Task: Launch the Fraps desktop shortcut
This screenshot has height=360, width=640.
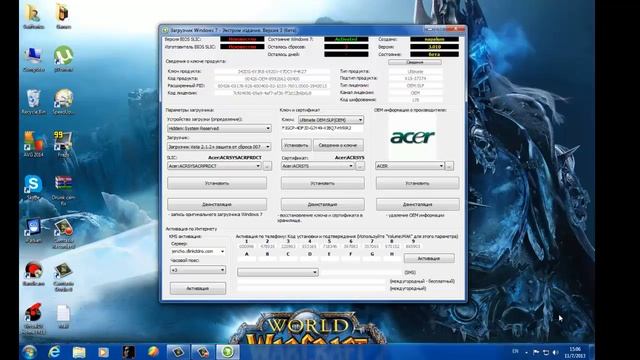Action: (63, 144)
